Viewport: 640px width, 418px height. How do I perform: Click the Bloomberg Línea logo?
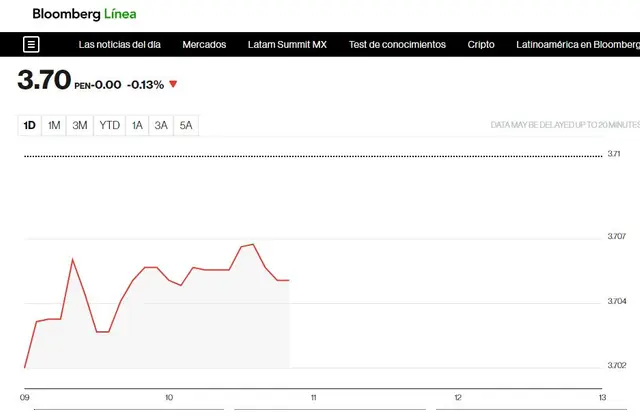85,14
